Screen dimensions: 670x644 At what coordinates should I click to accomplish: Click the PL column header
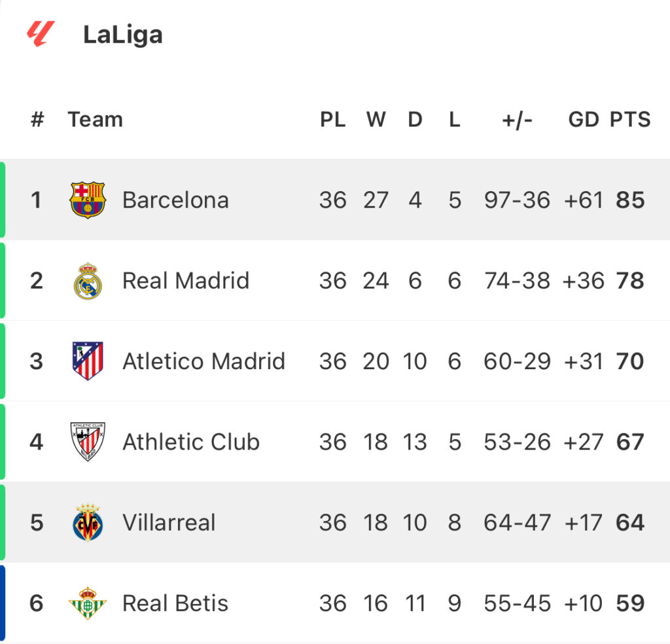coord(333,119)
